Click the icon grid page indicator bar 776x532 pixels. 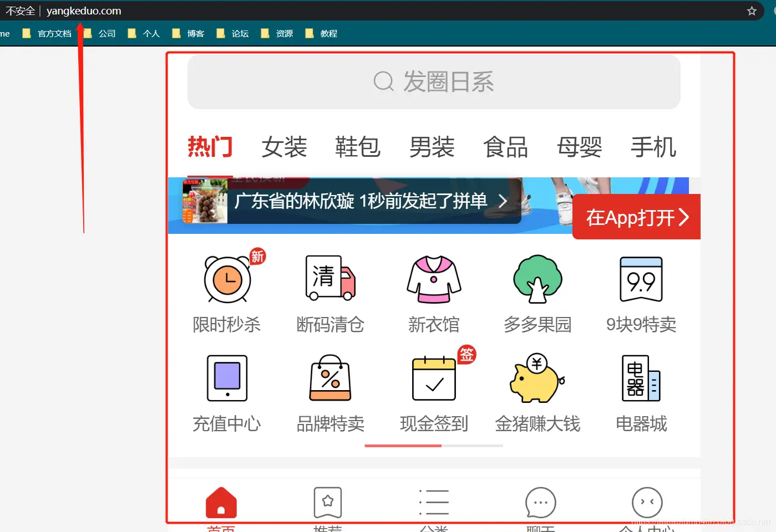tap(434, 446)
